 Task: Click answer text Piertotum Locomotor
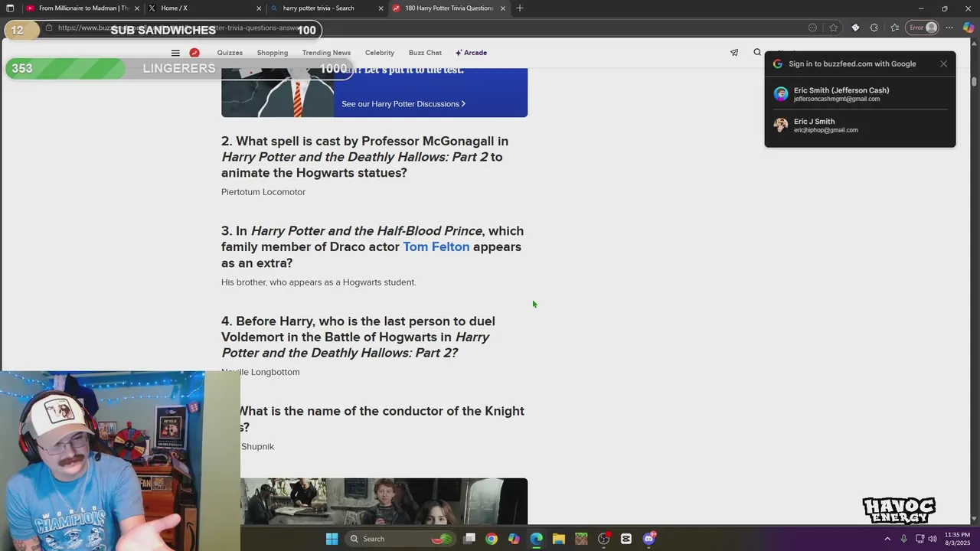tap(263, 192)
